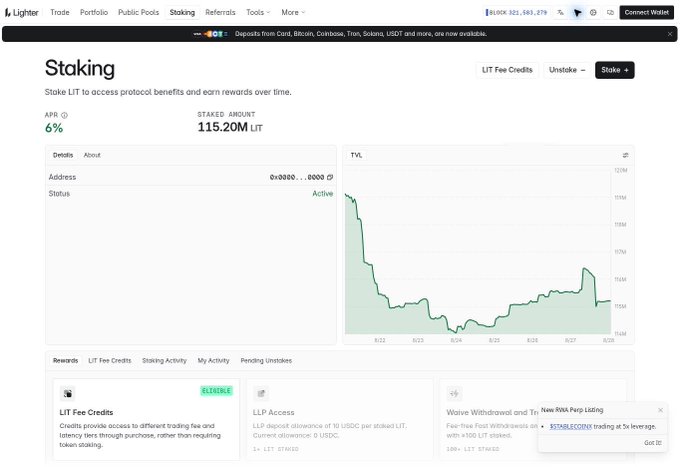Image resolution: width=680 pixels, height=467 pixels.
Task: Open the Pending Unstakes tab
Action: click(x=266, y=360)
